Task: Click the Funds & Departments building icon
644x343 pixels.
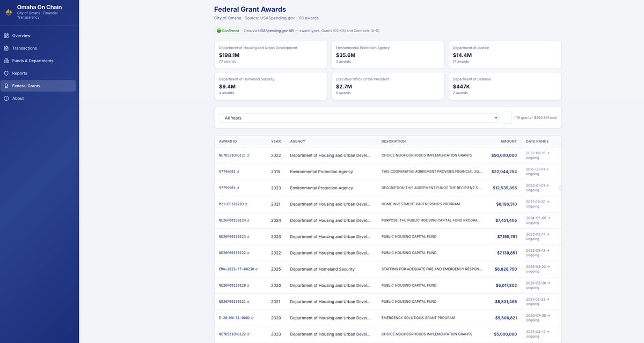Action: tap(6, 61)
